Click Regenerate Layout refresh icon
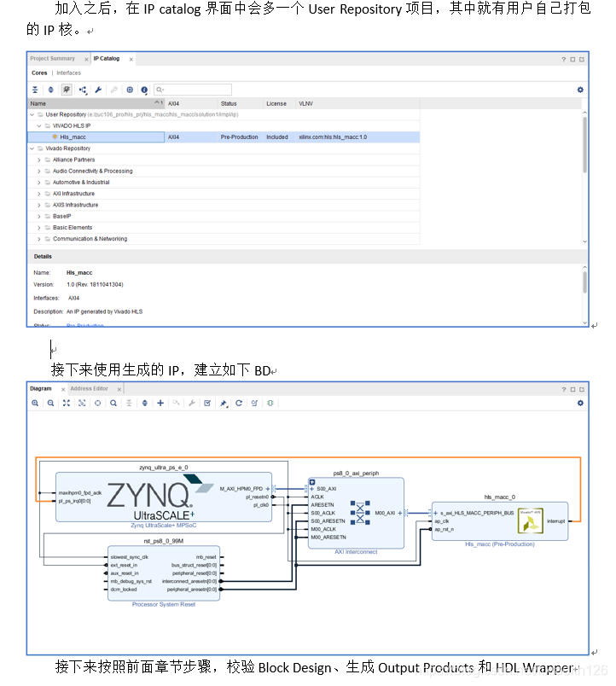This screenshot has height=686, width=616. click(239, 404)
